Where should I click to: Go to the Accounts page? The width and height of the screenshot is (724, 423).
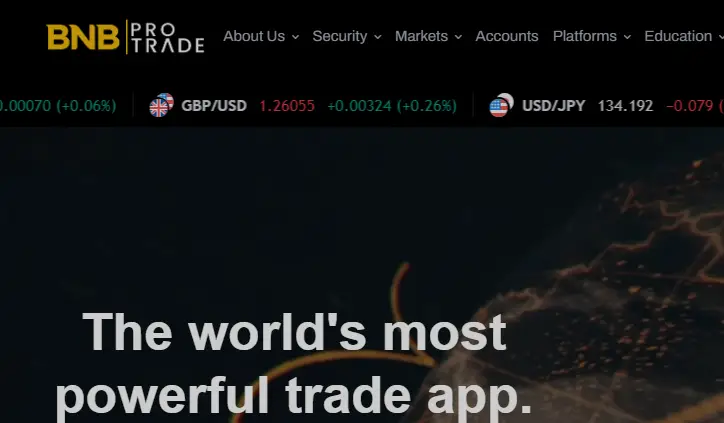[507, 36]
